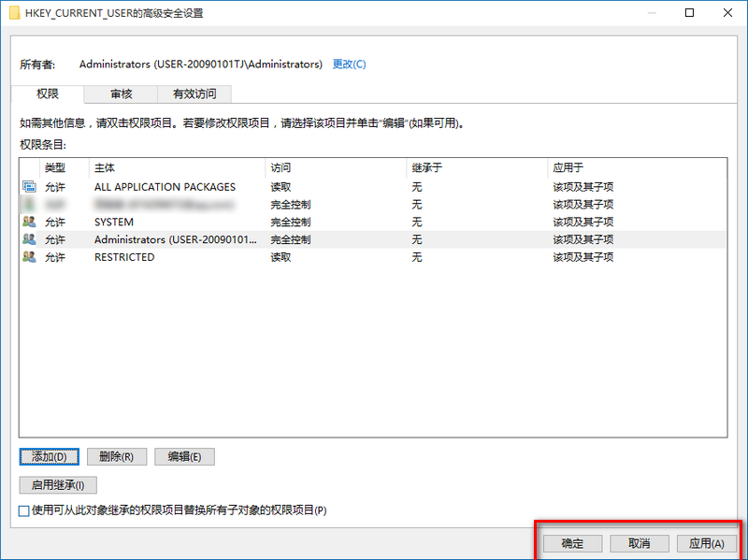This screenshot has width=748, height=560.
Task: Click the icon beside ALL APPLICATION PACKAGES
Action: pyautogui.click(x=29, y=186)
